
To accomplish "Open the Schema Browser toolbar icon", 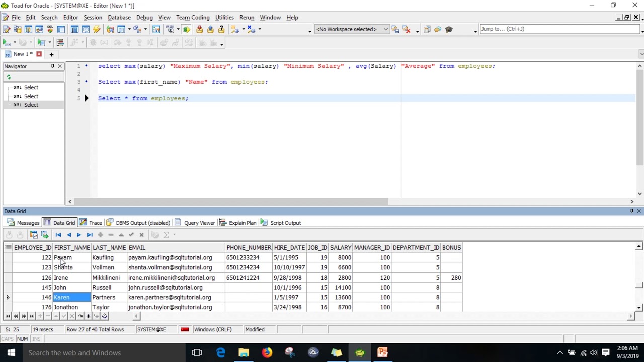I will [x=17, y=29].
